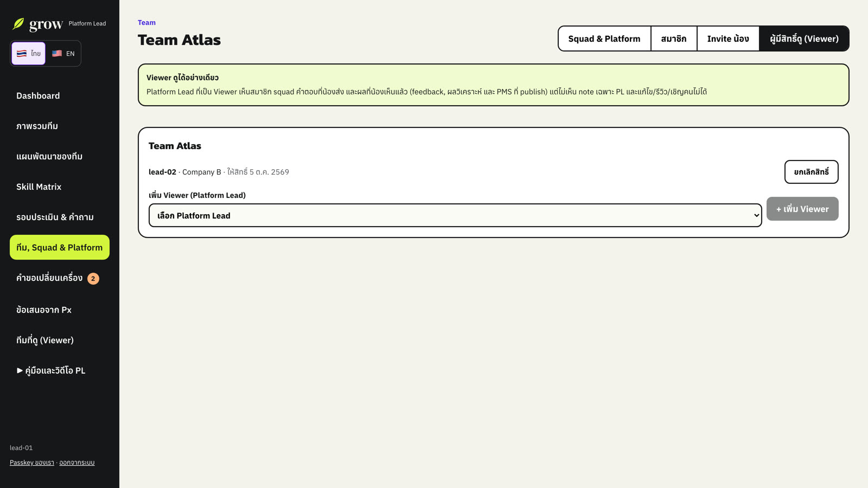This screenshot has height=488, width=868.
Task: Switch to the สมาชิก tab
Action: (x=674, y=38)
